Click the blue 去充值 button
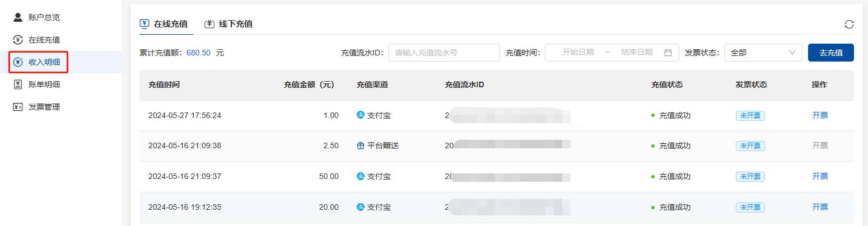The image size is (868, 226). [x=831, y=53]
